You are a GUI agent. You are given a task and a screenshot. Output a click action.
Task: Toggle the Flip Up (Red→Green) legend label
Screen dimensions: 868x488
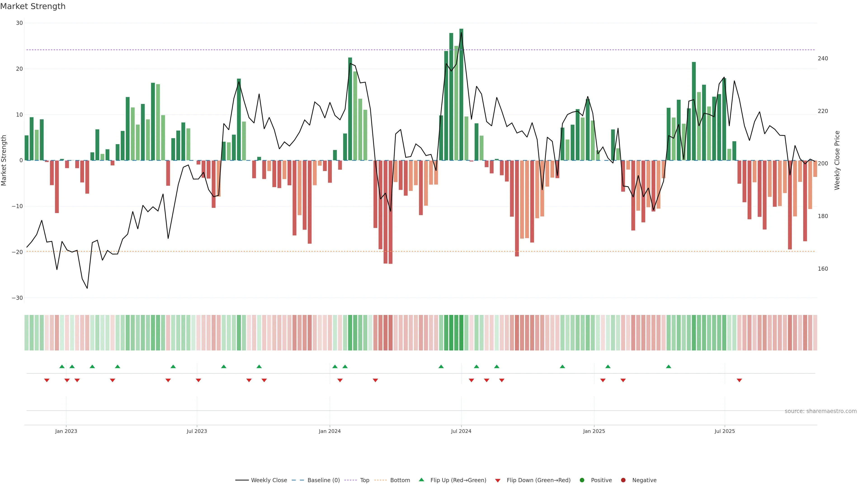point(458,480)
